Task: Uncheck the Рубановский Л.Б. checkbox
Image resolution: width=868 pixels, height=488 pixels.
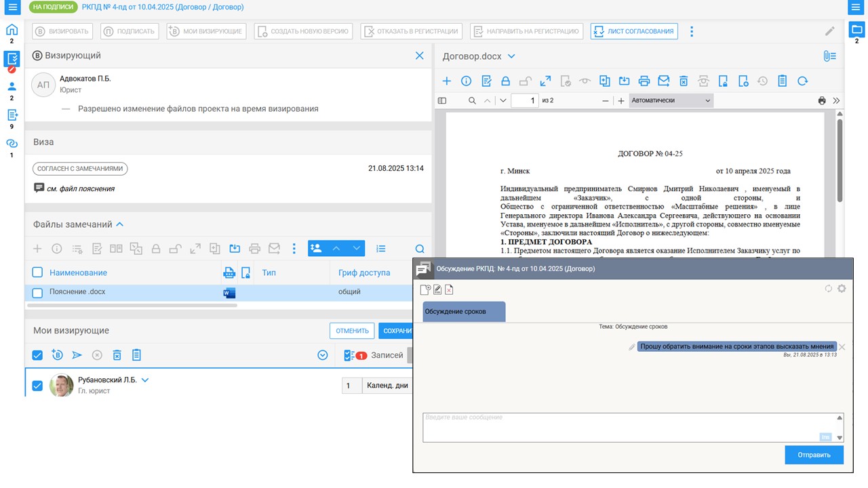Action: (x=37, y=386)
